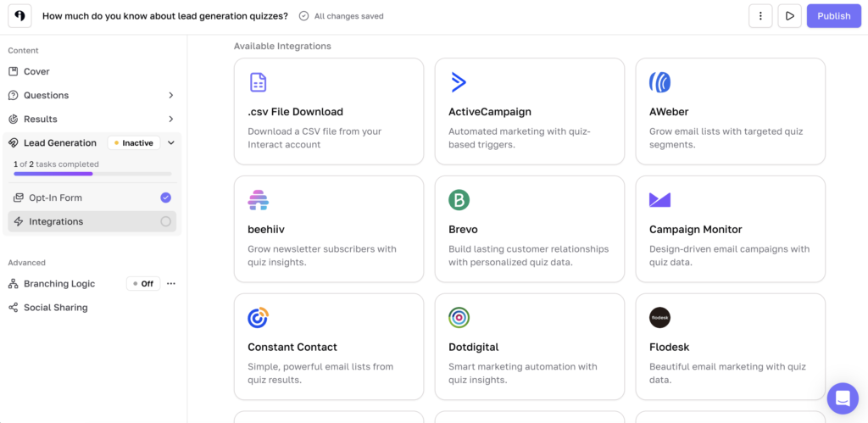Preview the quiz with play icon

[x=789, y=16]
